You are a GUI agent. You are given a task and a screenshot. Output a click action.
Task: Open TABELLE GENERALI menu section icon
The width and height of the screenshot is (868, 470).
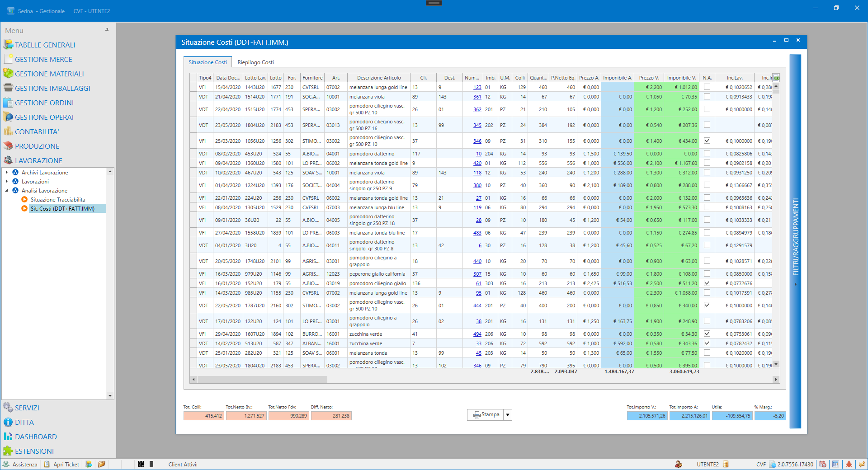point(8,44)
